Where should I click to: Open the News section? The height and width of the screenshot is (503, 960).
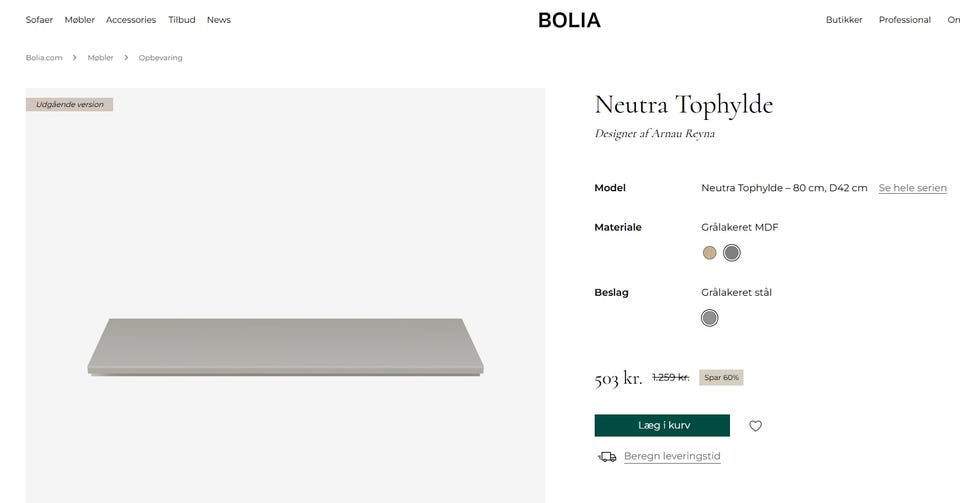click(x=219, y=20)
